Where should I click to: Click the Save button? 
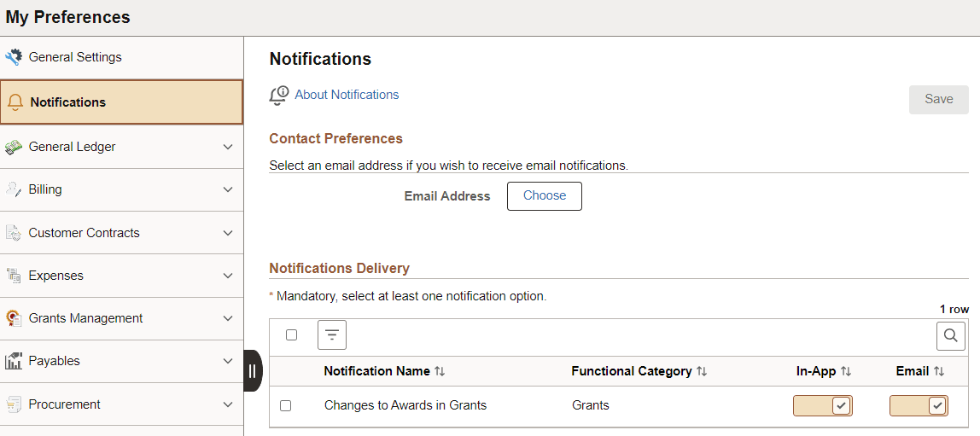938,100
